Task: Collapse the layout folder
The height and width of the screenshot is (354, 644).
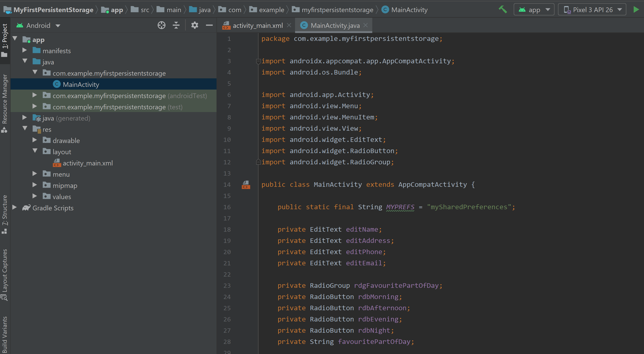Action: (x=35, y=151)
